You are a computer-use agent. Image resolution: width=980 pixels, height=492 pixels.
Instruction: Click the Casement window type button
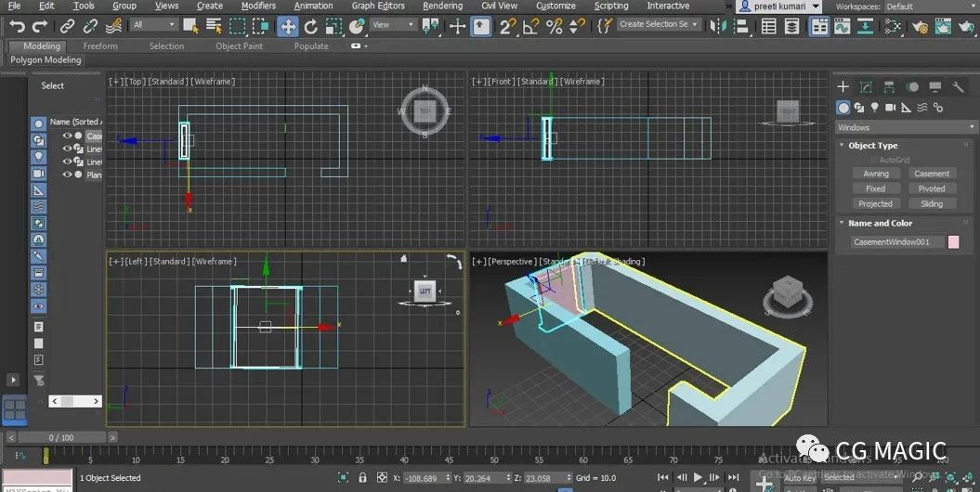pyautogui.click(x=932, y=174)
